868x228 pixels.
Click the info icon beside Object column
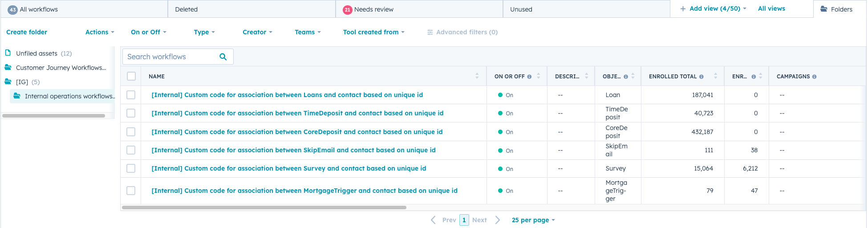point(625,77)
